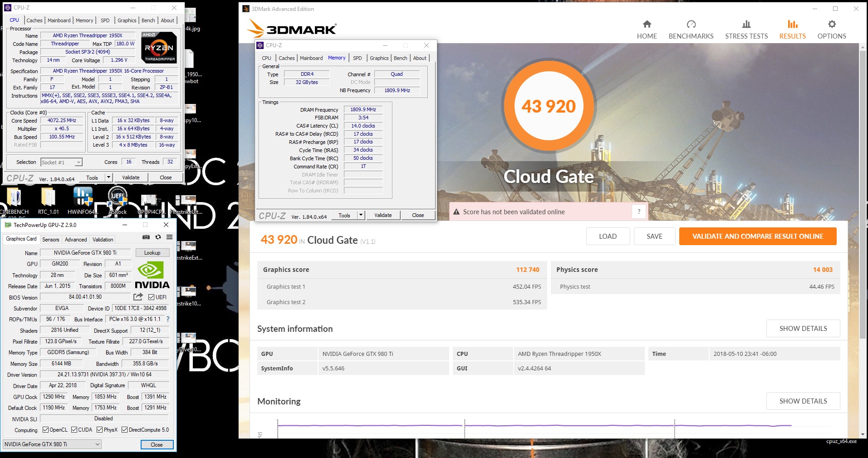The height and width of the screenshot is (458, 868).
Task: Click the Close button in GPU-Z
Action: pyautogui.click(x=157, y=444)
